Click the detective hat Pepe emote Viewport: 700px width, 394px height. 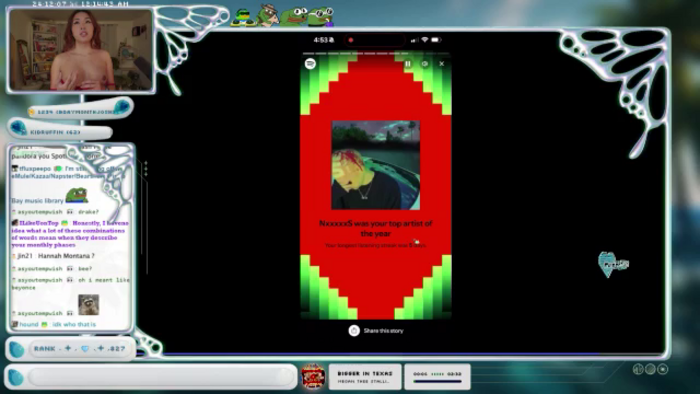coord(268,15)
